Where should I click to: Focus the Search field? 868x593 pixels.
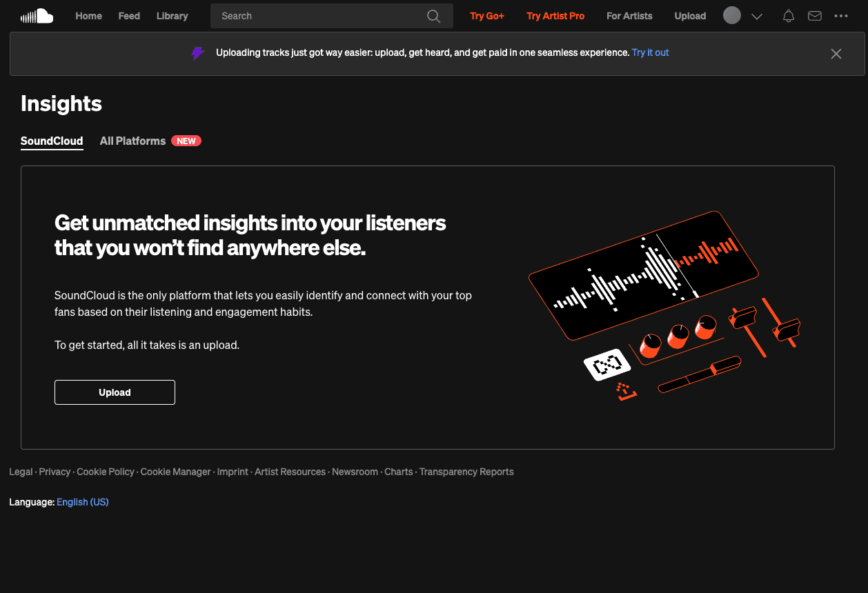click(x=331, y=16)
